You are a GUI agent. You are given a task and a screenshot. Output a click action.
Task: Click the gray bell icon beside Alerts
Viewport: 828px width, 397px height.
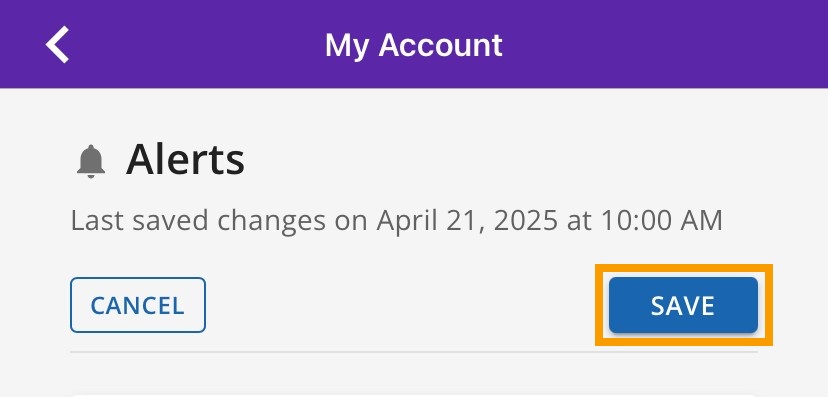pyautogui.click(x=91, y=161)
